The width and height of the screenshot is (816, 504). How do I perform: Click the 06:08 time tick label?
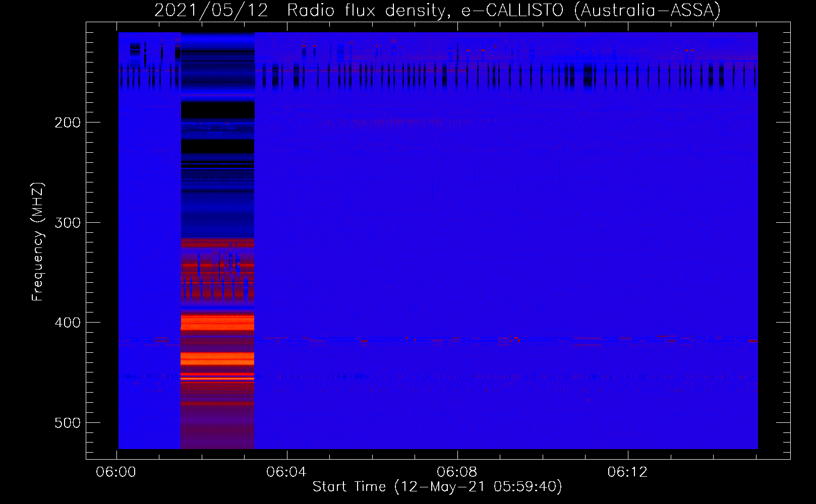457,472
